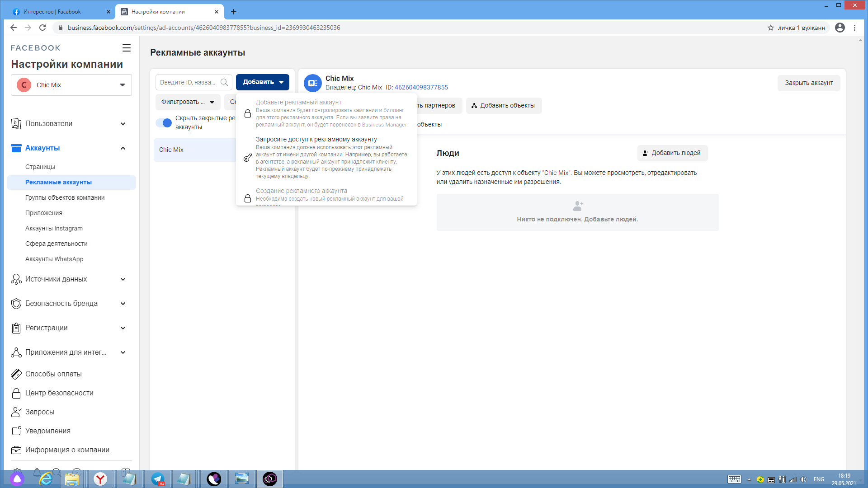Click the Закрыть аккаунт button
This screenshot has width=868, height=488.
pos(809,83)
